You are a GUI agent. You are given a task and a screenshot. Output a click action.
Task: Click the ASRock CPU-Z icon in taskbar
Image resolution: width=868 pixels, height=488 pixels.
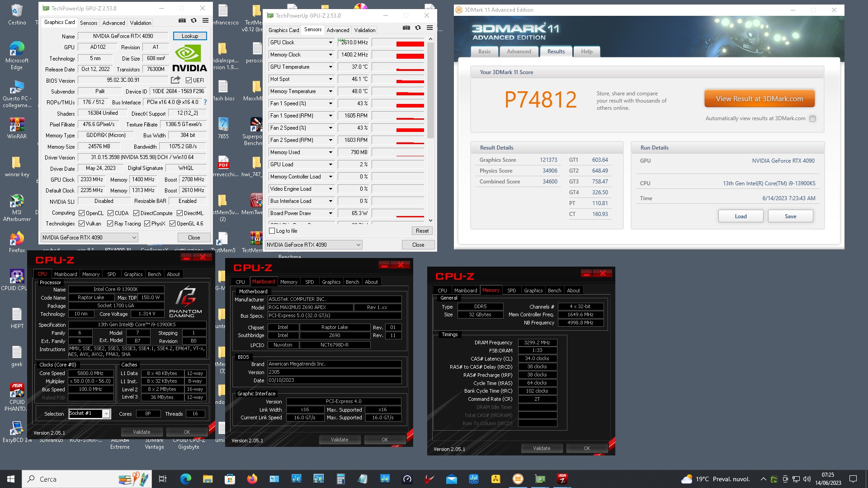coord(562,479)
